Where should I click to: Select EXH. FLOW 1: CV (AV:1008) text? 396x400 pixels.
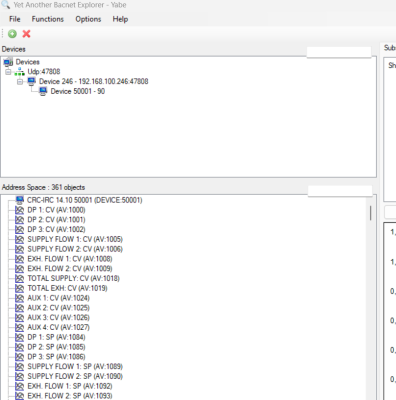[70, 259]
